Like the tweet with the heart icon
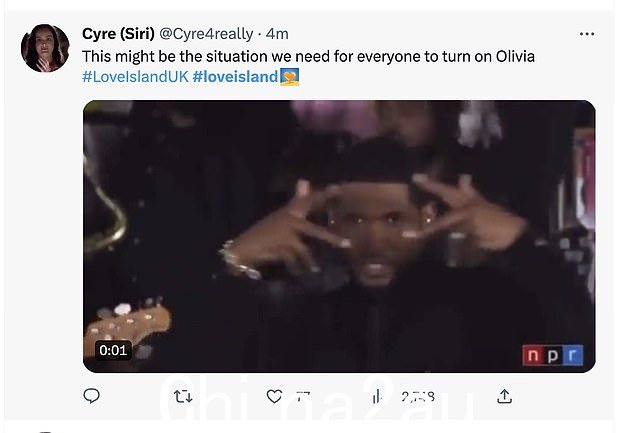The width and height of the screenshot is (634, 433). [x=275, y=396]
